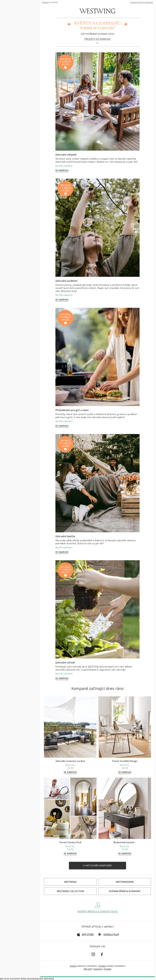The width and height of the screenshot is (156, 980).
Task: Tap the Apple App Store icon
Action: coord(78,934)
